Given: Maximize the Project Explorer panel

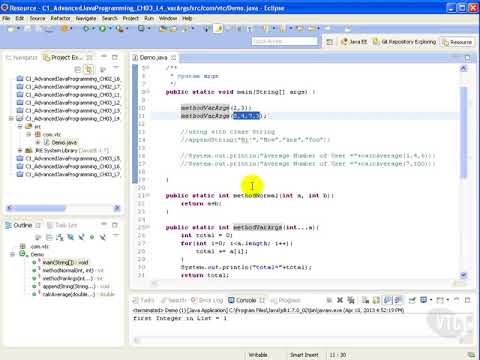Looking at the screenshot, I should tap(115, 57).
